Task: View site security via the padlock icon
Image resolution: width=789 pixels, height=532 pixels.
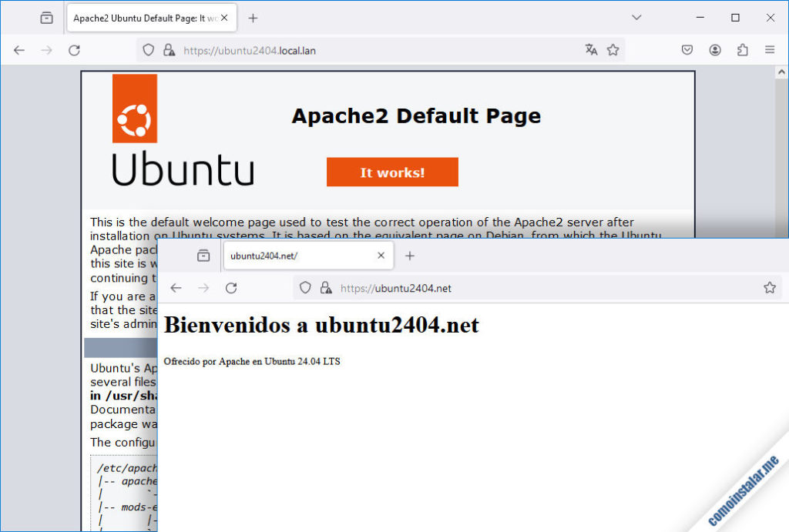Action: (x=169, y=49)
